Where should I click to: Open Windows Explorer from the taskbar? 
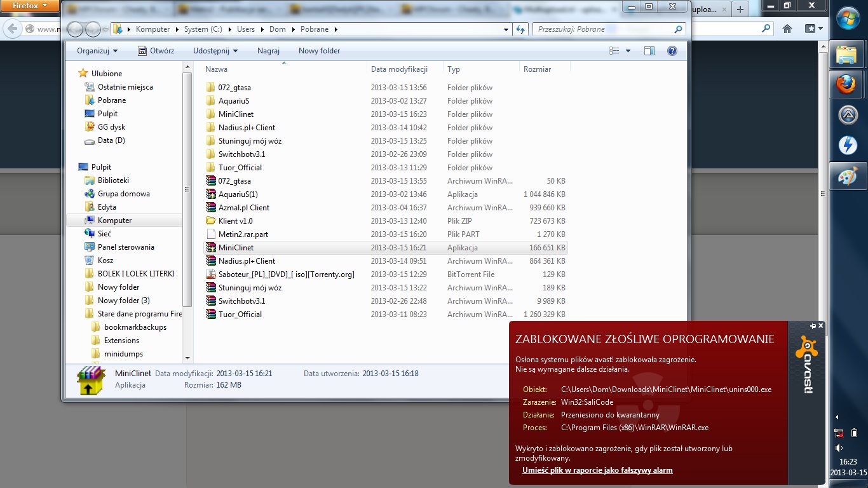point(848,55)
